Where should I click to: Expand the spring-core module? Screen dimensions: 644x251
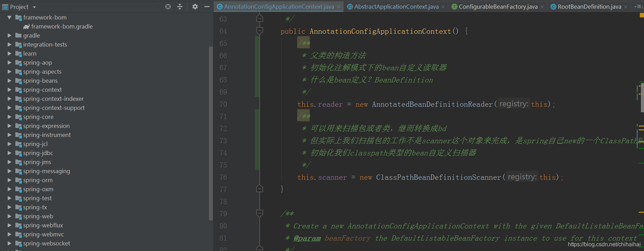(9, 117)
